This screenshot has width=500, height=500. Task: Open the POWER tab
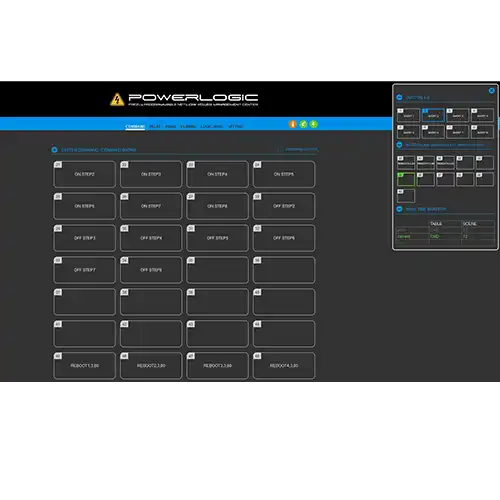click(x=170, y=126)
